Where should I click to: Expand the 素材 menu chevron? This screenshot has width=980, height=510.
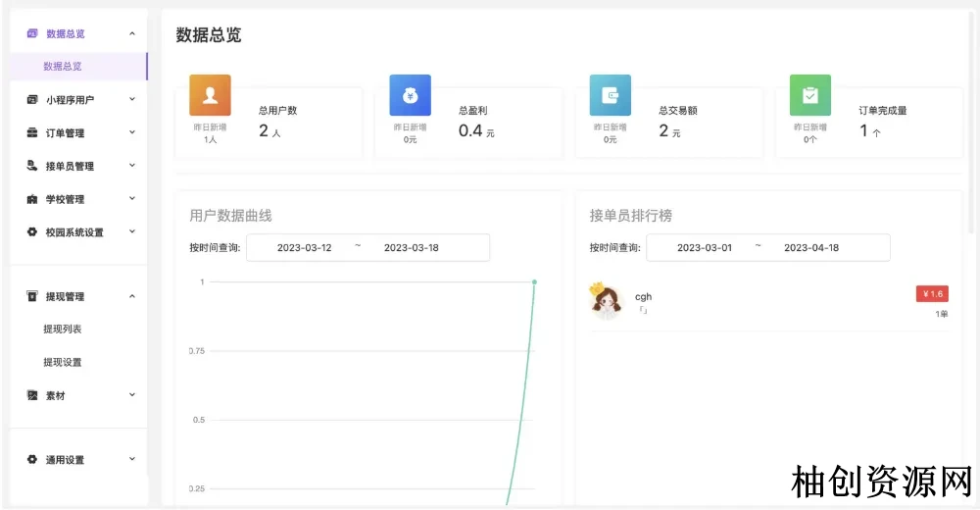132,395
